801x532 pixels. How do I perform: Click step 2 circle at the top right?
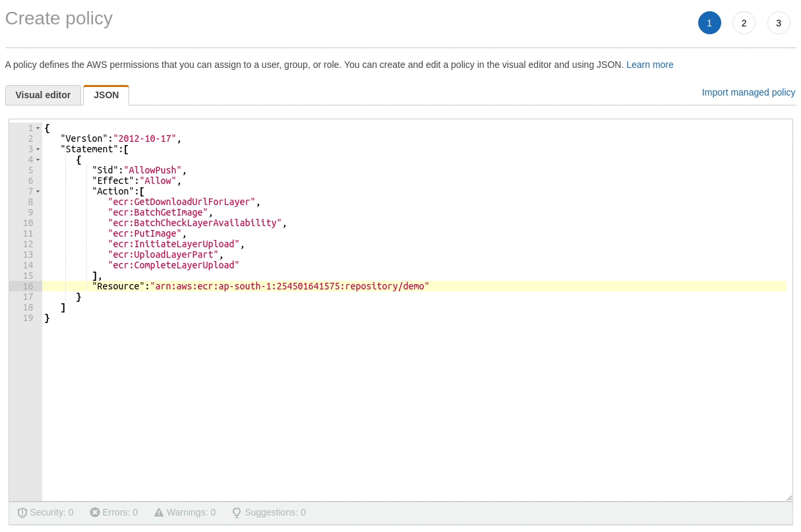[744, 22]
